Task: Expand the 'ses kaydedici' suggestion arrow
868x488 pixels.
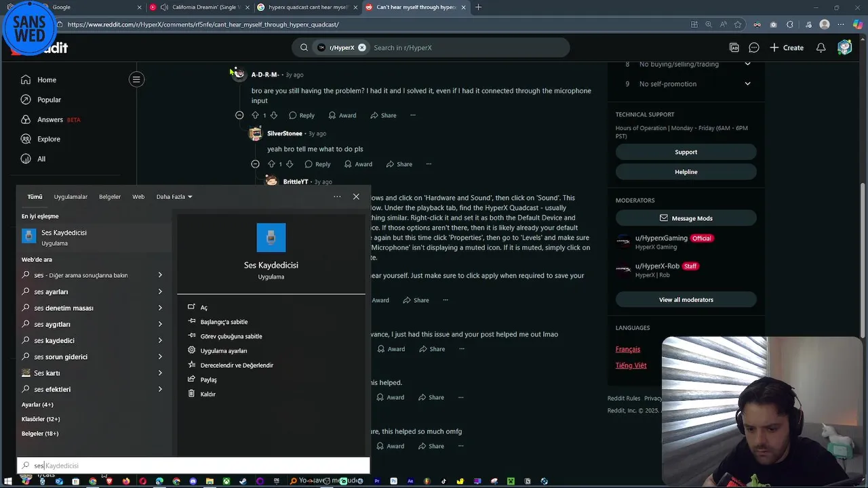Action: tap(160, 340)
